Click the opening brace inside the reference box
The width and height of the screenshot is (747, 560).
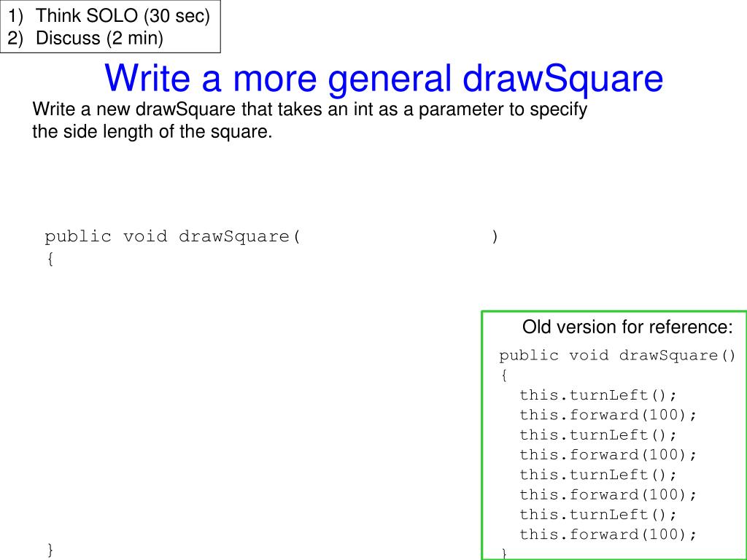[x=504, y=376]
